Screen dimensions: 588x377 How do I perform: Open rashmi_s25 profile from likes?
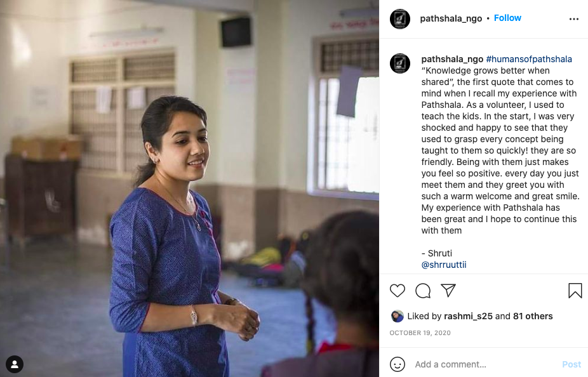pyautogui.click(x=468, y=316)
